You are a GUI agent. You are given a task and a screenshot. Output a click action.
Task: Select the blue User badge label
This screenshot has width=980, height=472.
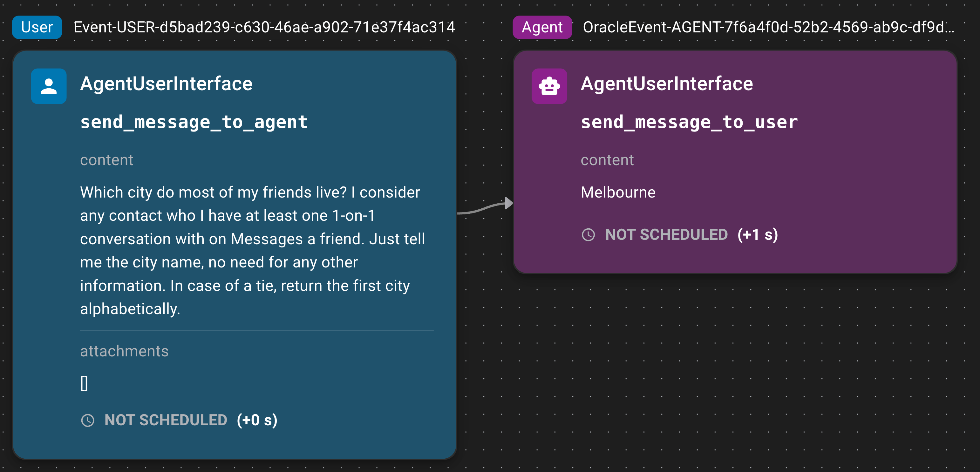tap(37, 27)
